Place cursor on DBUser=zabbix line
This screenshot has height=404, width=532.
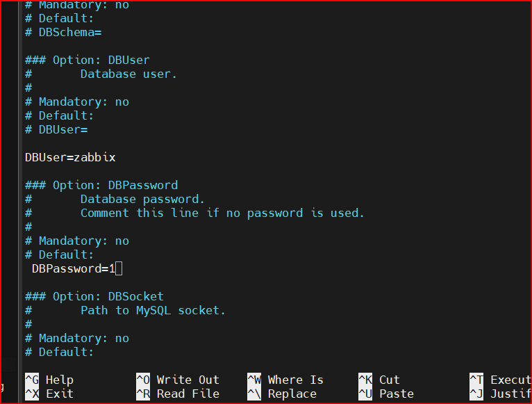pos(70,157)
